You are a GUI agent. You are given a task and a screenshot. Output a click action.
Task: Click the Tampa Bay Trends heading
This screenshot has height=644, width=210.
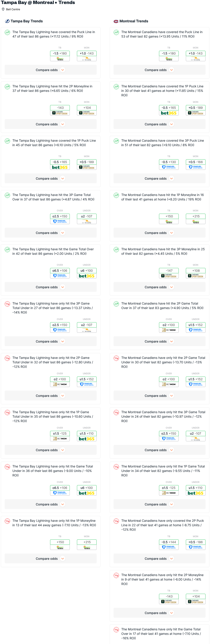click(x=27, y=21)
